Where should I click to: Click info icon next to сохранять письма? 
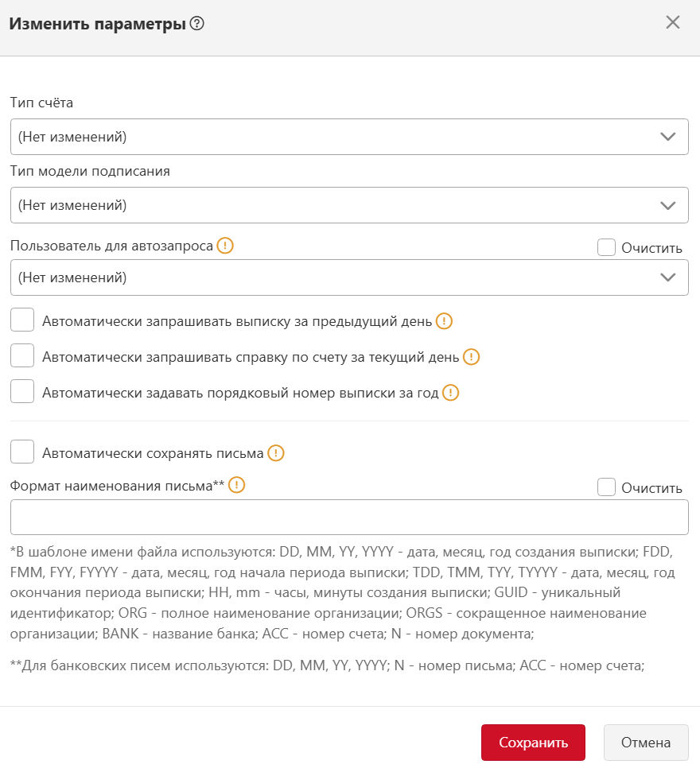(275, 453)
